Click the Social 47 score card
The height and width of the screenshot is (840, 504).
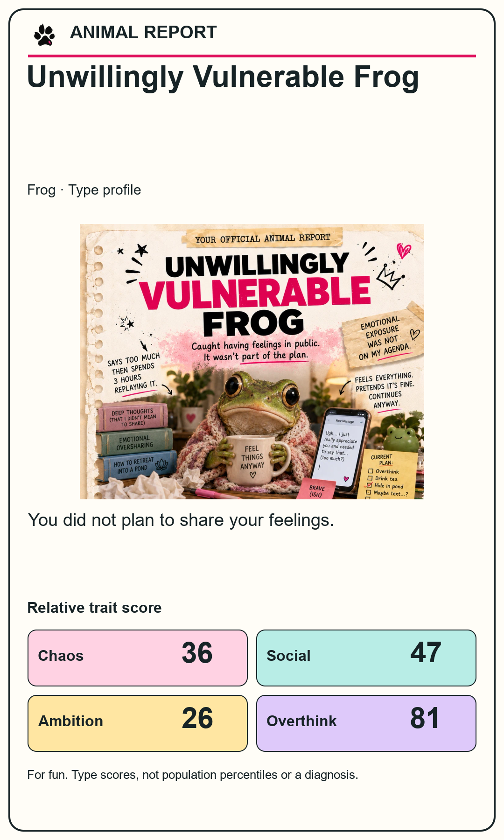tap(366, 658)
